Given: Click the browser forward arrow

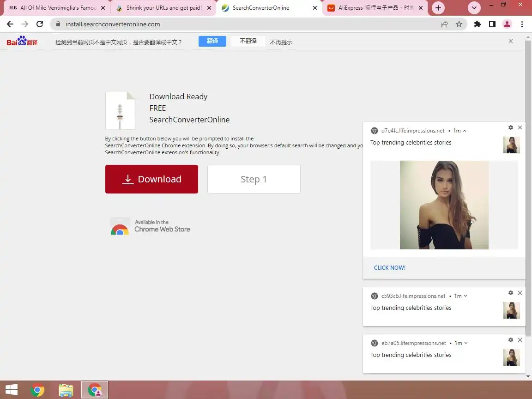Looking at the screenshot, I should point(25,24).
